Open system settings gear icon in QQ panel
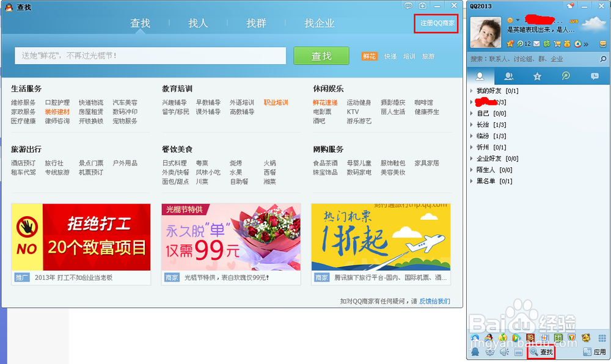 (x=490, y=352)
